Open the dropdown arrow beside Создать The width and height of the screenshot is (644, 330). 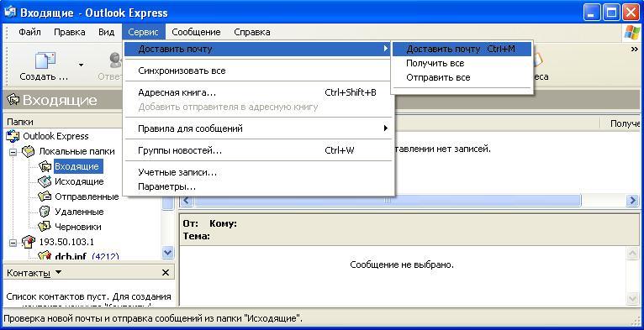pyautogui.click(x=81, y=65)
